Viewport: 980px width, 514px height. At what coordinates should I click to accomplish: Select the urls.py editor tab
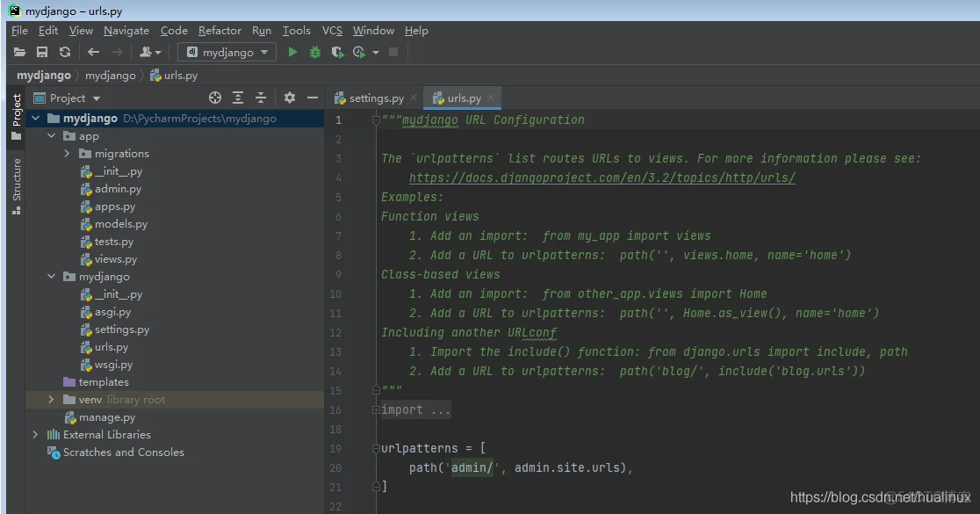click(463, 98)
